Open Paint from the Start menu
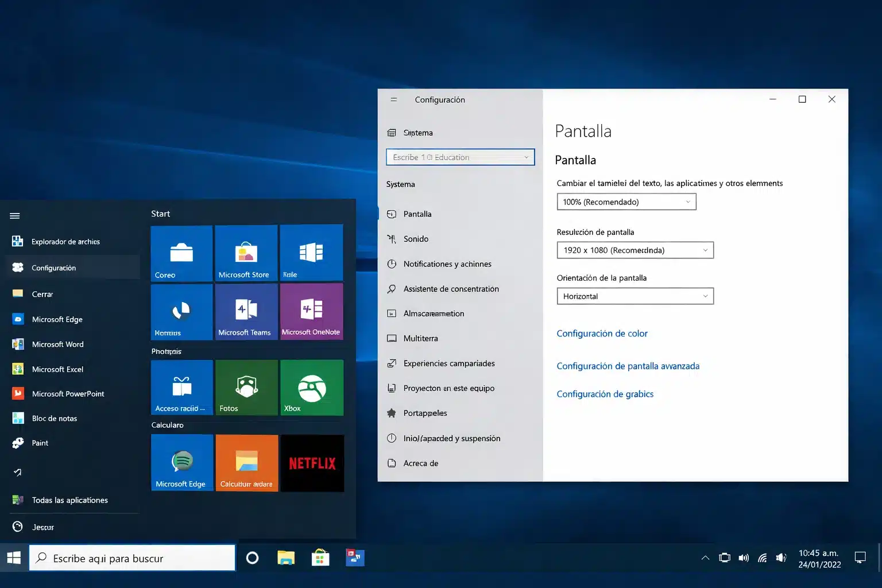The height and width of the screenshot is (588, 882). (x=40, y=443)
